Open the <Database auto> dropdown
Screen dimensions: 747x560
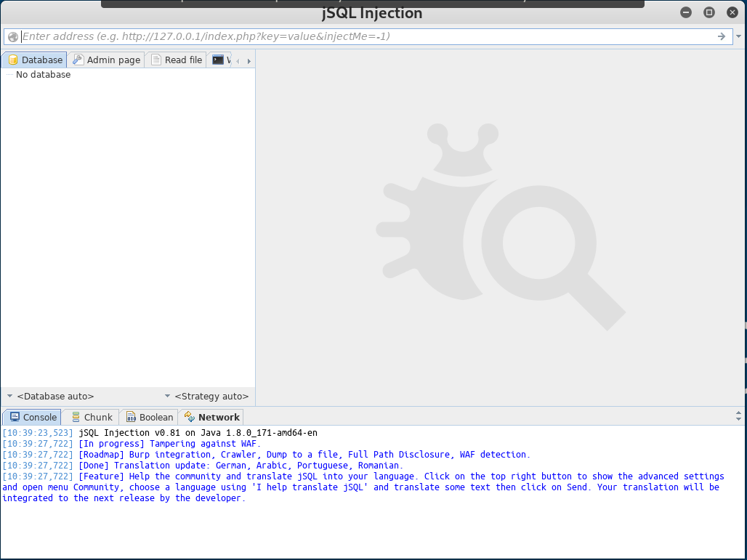tap(50, 396)
